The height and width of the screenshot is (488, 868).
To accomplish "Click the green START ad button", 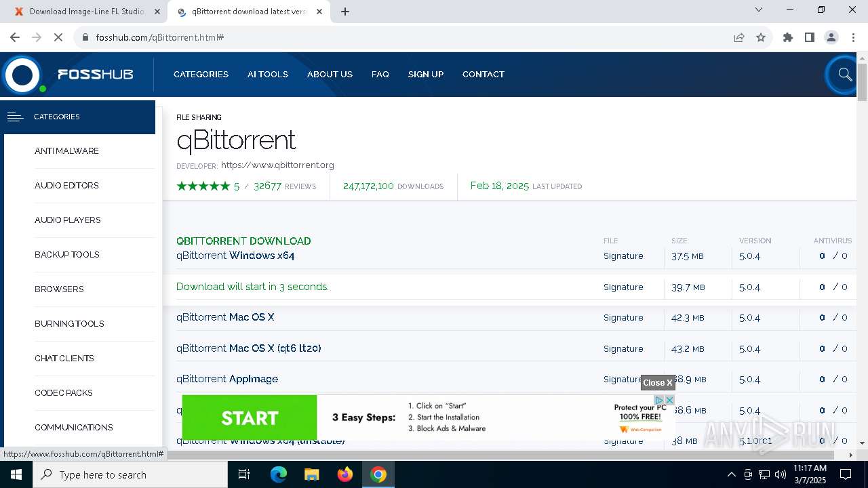I will click(250, 418).
